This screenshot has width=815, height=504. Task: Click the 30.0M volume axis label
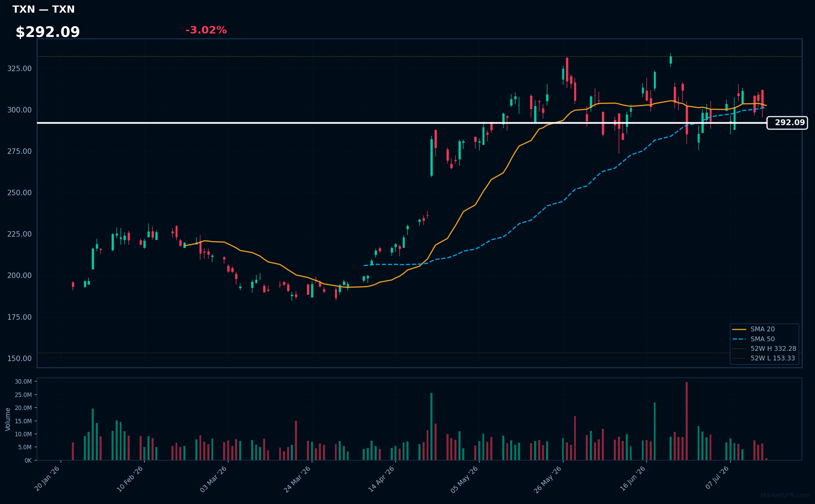(23, 382)
